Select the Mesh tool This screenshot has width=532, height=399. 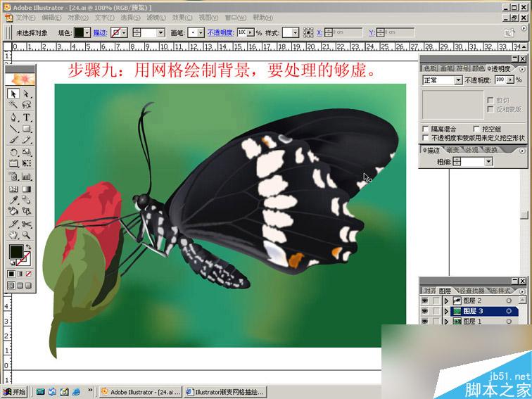pyautogui.click(x=13, y=189)
